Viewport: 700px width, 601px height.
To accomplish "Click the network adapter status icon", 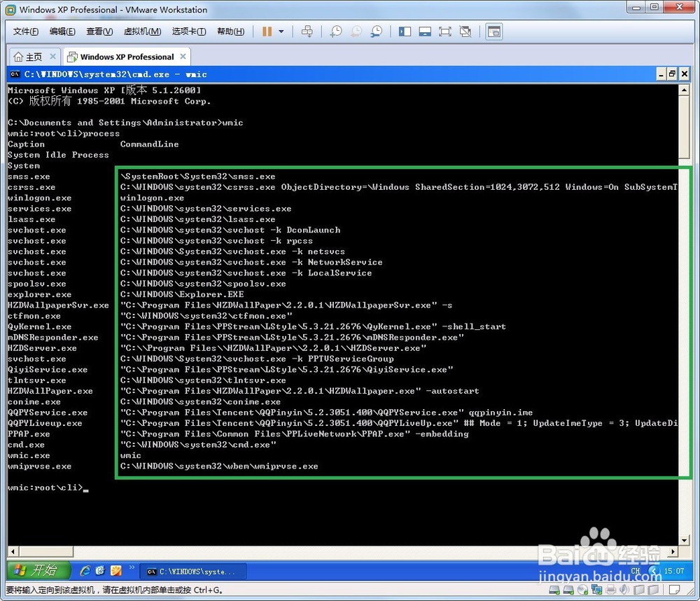I will coord(597,590).
